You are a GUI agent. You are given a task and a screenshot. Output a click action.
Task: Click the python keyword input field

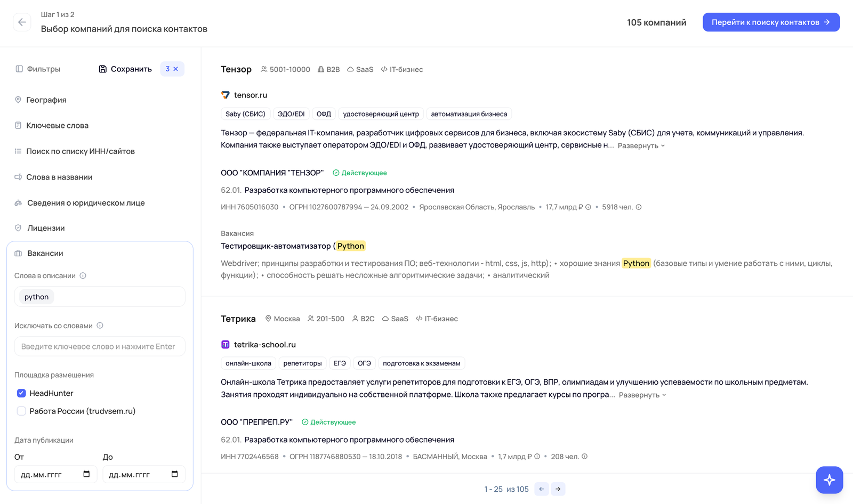(x=100, y=297)
